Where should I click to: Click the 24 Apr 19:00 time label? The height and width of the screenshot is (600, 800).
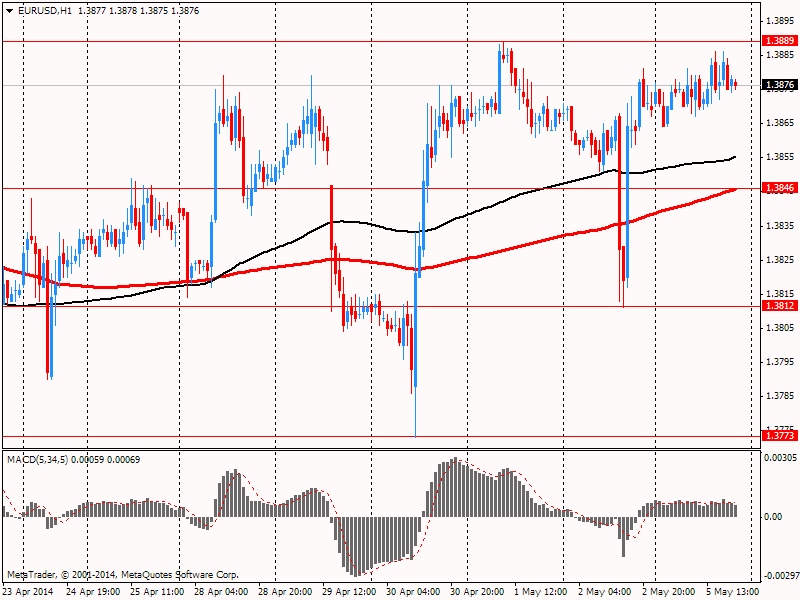93,592
